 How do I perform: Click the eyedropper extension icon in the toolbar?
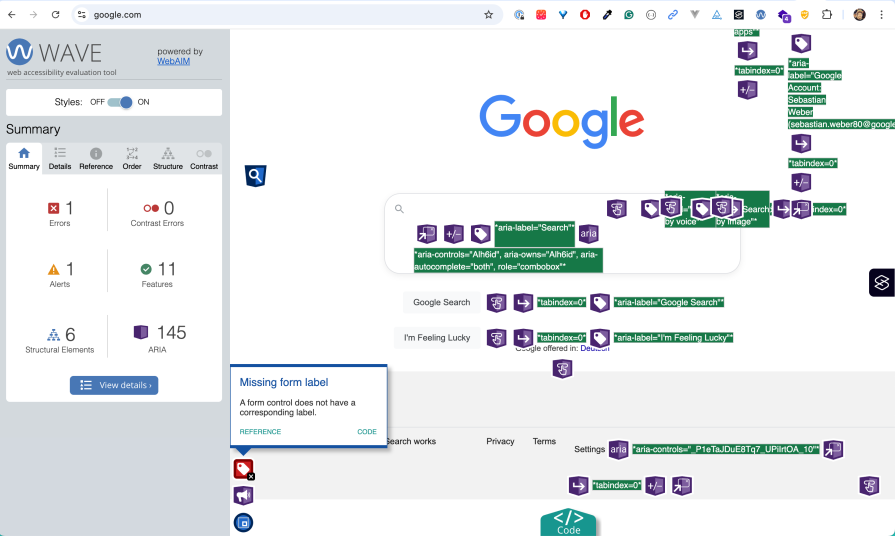607,15
